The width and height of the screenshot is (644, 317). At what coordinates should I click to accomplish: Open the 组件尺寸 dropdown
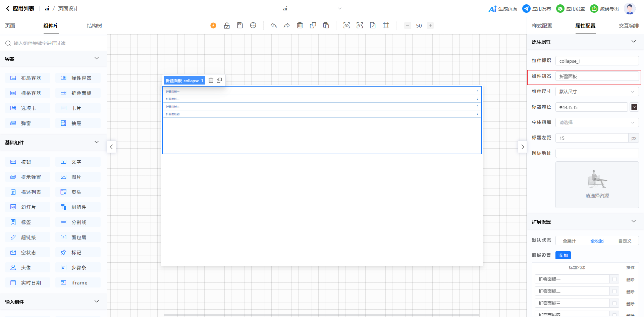click(x=597, y=92)
